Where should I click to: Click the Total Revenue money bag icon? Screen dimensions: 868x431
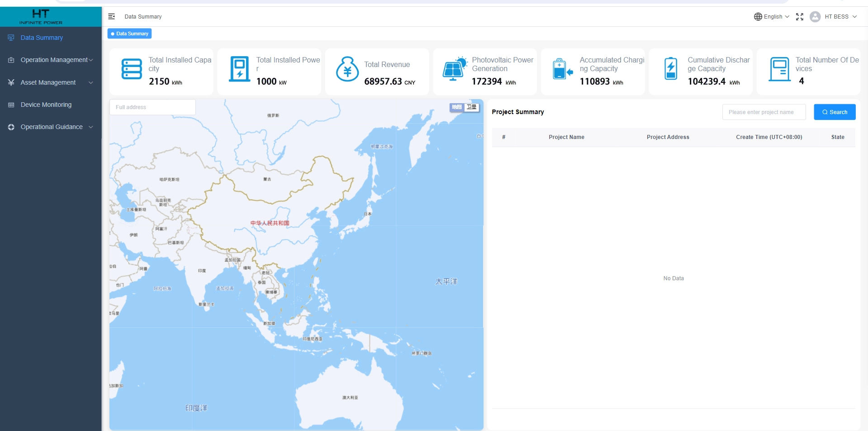(347, 69)
